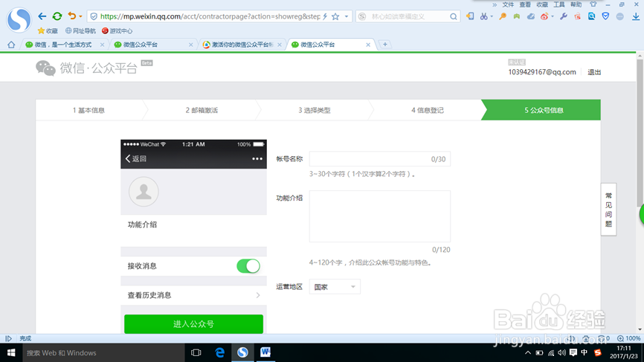The height and width of the screenshot is (362, 644).
Task: Click the cloud notes toolbar icon
Action: 531,16
